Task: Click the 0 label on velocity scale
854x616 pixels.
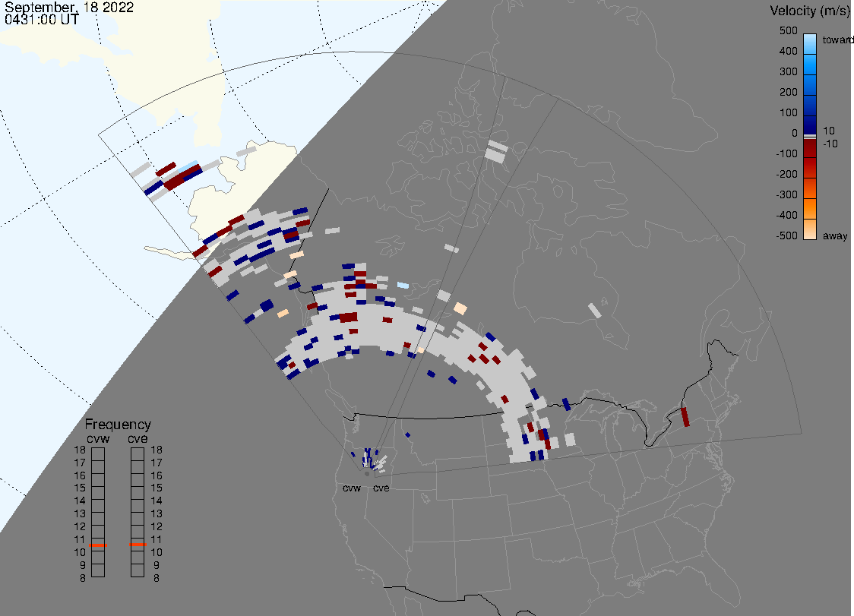Action: [x=794, y=134]
